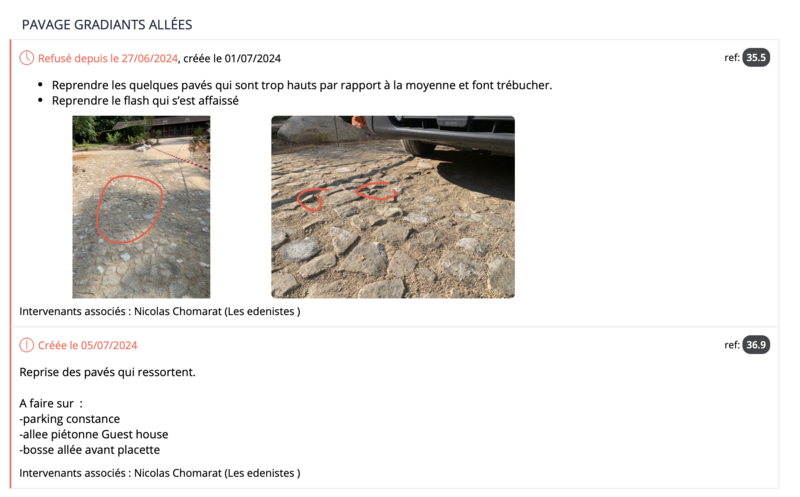The width and height of the screenshot is (800, 497).
Task: Click the PAVAGE GRADIANTS ALLÉES section heading
Action: coord(107,24)
